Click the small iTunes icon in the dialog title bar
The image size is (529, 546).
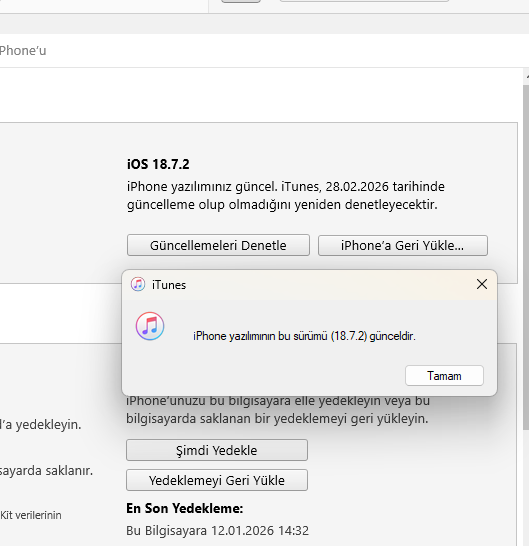(x=138, y=284)
